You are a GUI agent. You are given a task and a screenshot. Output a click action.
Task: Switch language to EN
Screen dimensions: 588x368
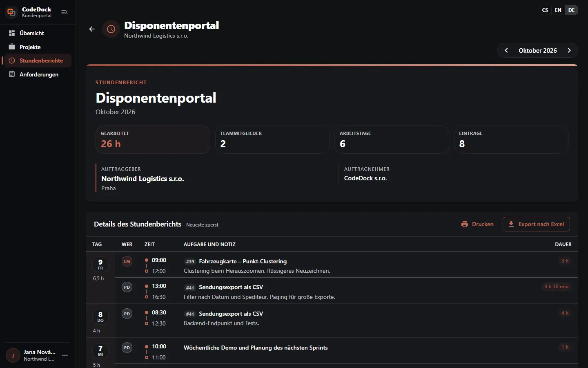(x=558, y=10)
